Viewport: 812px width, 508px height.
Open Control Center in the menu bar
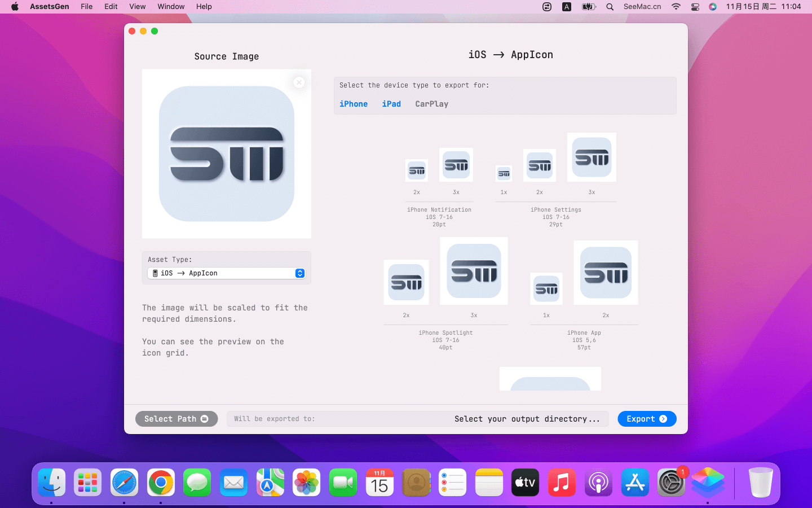pos(695,7)
